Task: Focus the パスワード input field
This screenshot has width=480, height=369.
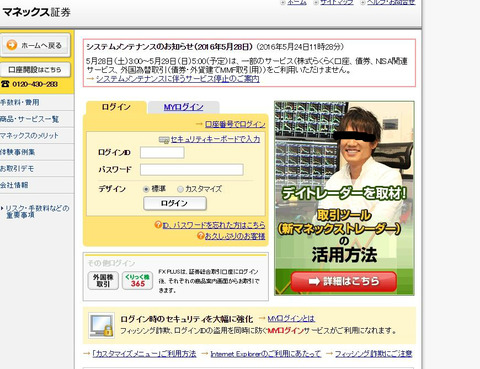Action: [x=192, y=170]
